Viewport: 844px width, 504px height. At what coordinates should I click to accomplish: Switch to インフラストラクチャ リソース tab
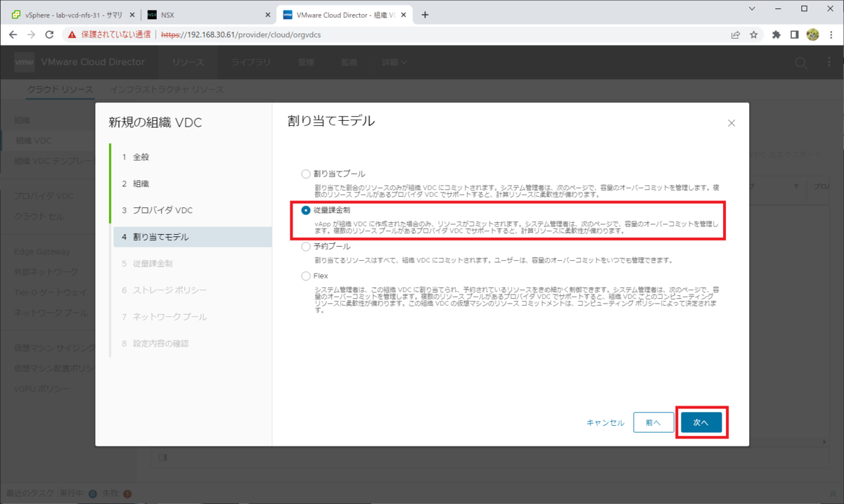(x=167, y=89)
